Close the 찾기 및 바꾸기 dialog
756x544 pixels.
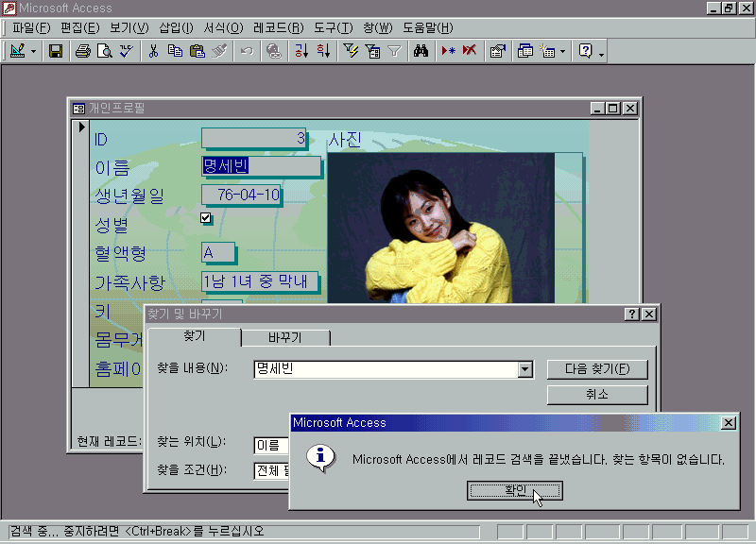pyautogui.click(x=649, y=314)
